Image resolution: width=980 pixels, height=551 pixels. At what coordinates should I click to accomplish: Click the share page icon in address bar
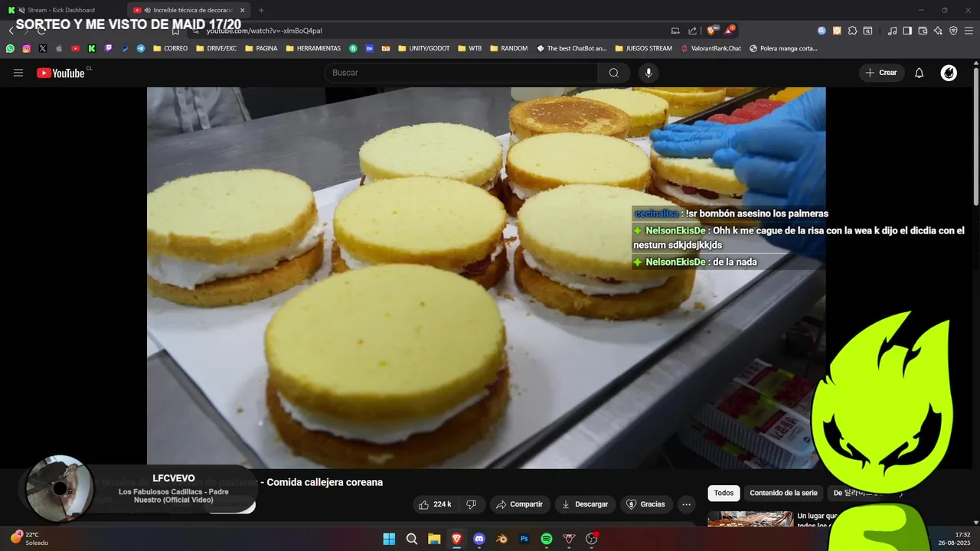click(x=693, y=31)
